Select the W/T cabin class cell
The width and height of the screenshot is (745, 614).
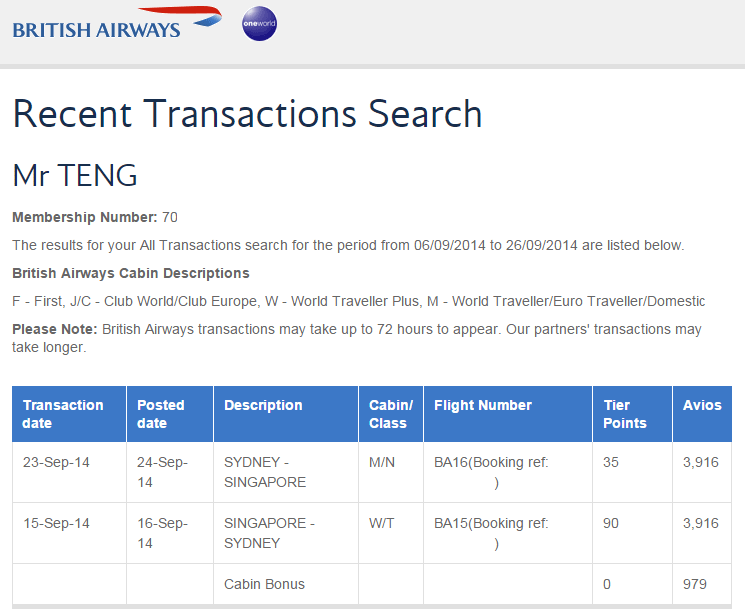point(382,523)
